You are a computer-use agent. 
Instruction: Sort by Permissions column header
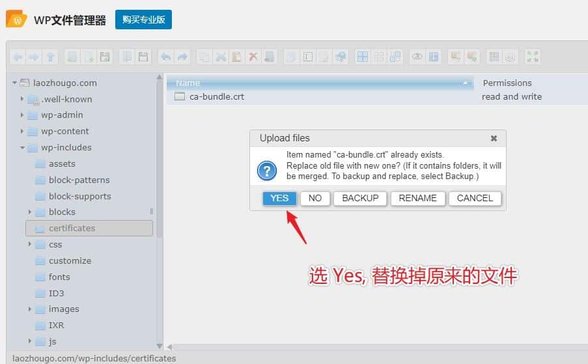[507, 83]
